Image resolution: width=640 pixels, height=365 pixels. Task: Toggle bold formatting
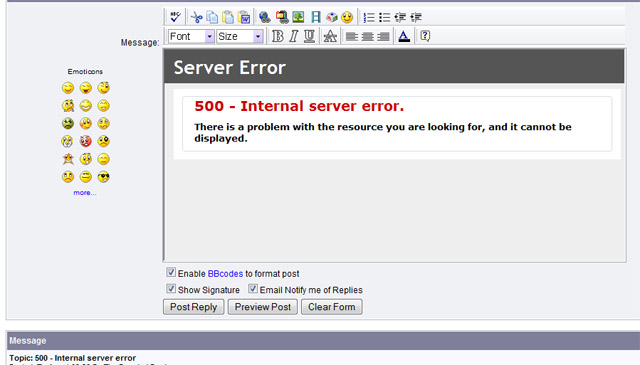pos(278,36)
